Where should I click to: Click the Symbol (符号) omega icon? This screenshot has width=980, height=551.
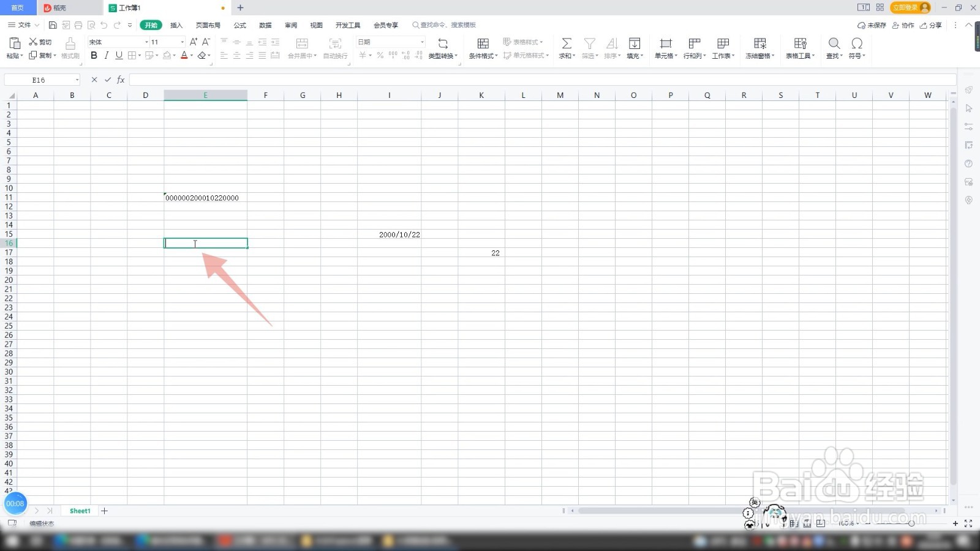pyautogui.click(x=857, y=43)
